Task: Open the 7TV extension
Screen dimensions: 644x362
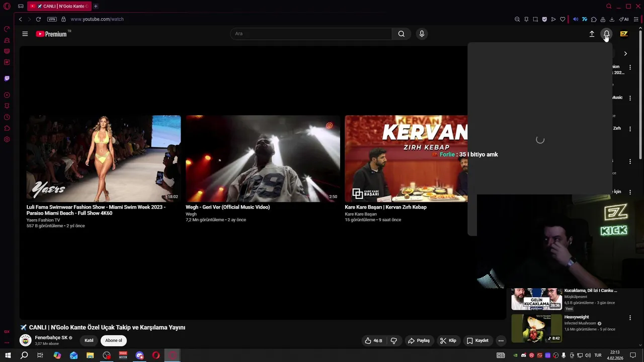Action: click(x=585, y=19)
